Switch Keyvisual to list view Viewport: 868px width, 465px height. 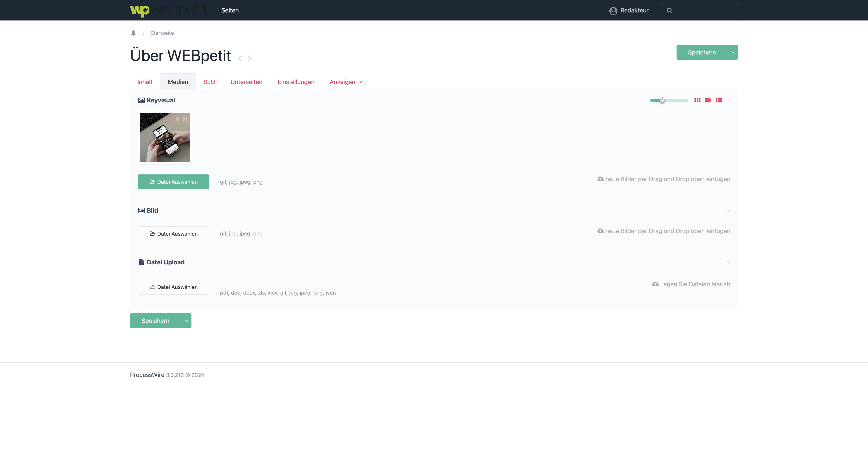click(719, 100)
